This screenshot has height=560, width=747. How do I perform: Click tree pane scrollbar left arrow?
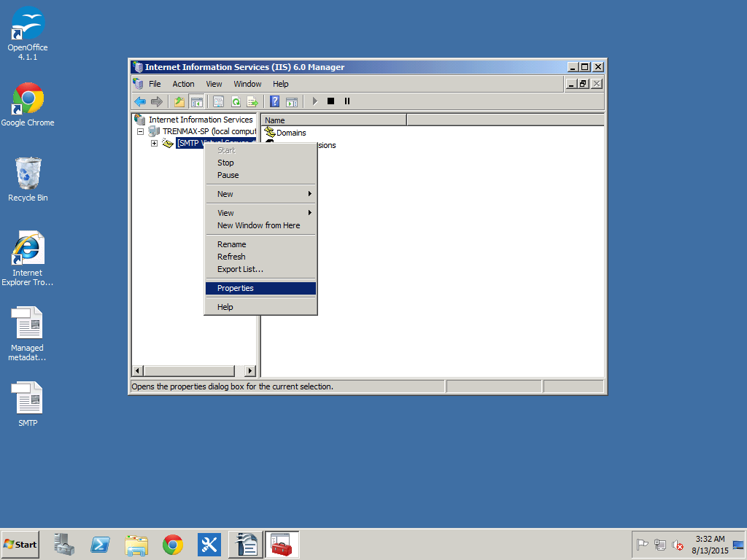point(137,370)
